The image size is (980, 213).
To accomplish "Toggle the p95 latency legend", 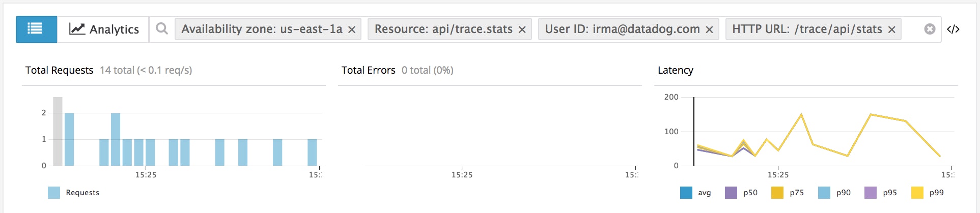I will (x=871, y=193).
